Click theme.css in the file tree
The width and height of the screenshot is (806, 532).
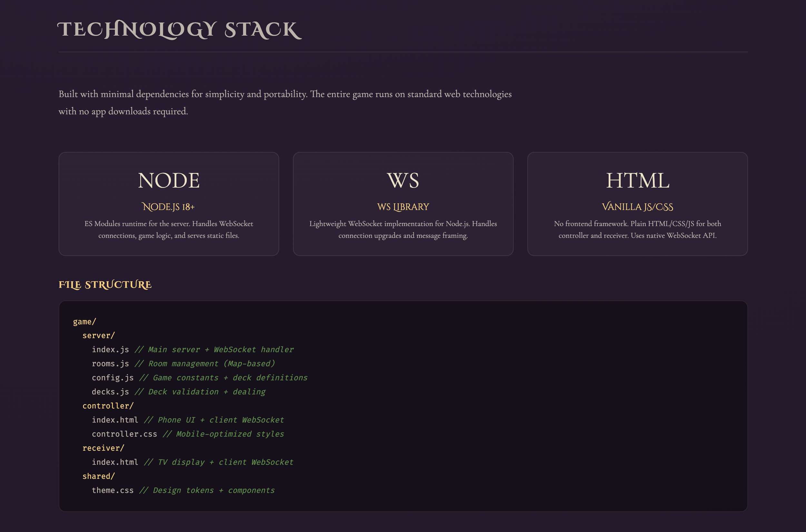[x=113, y=490]
